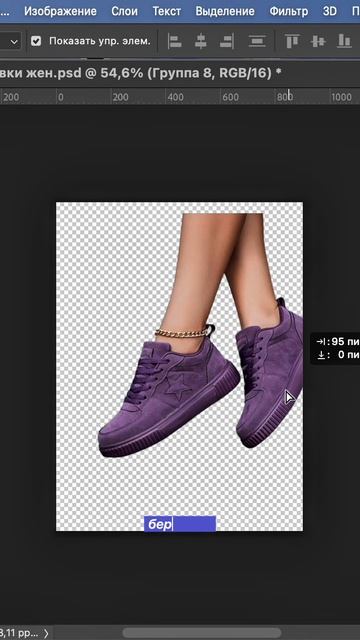Open the Изображение menu
The image size is (360, 640).
(x=60, y=11)
